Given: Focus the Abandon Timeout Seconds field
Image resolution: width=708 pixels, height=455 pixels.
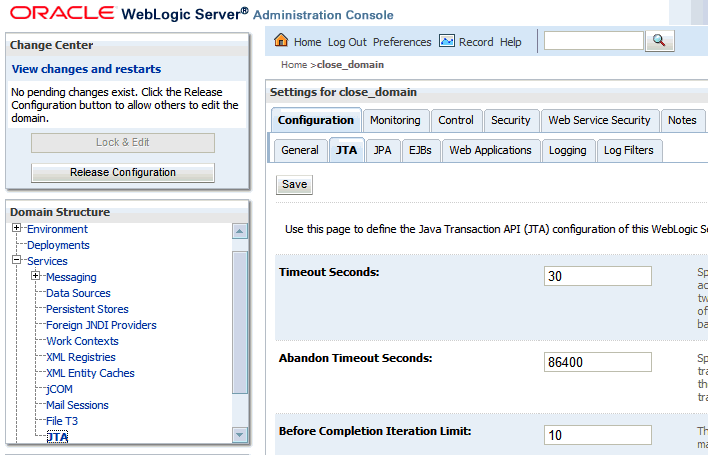Looking at the screenshot, I should pyautogui.click(x=598, y=362).
